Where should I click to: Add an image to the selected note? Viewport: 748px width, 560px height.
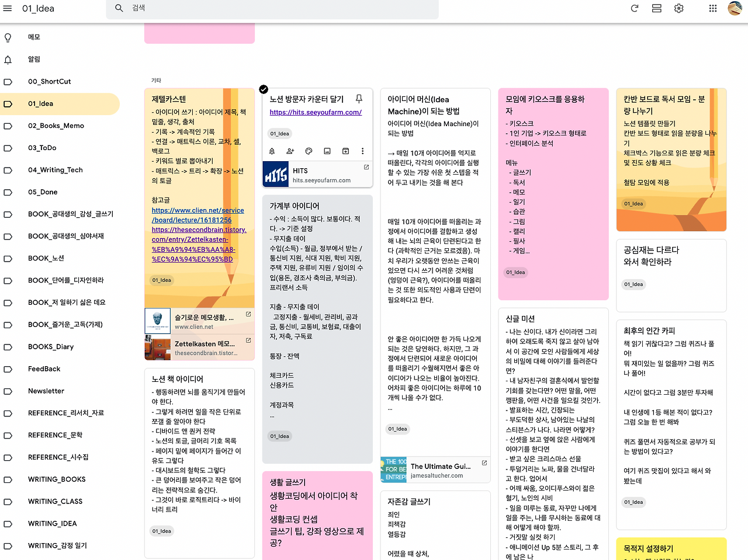click(327, 151)
